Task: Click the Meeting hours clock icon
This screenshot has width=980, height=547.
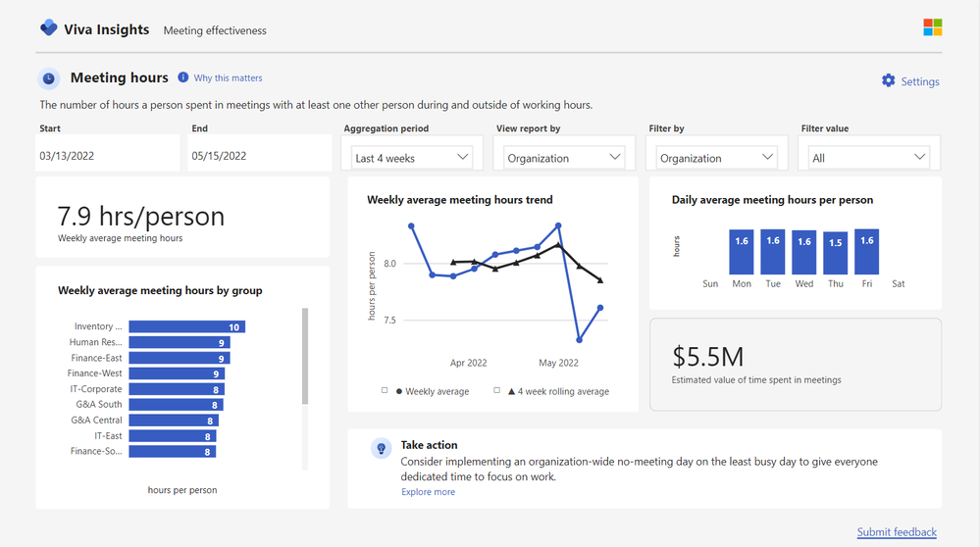Action: pyautogui.click(x=49, y=79)
